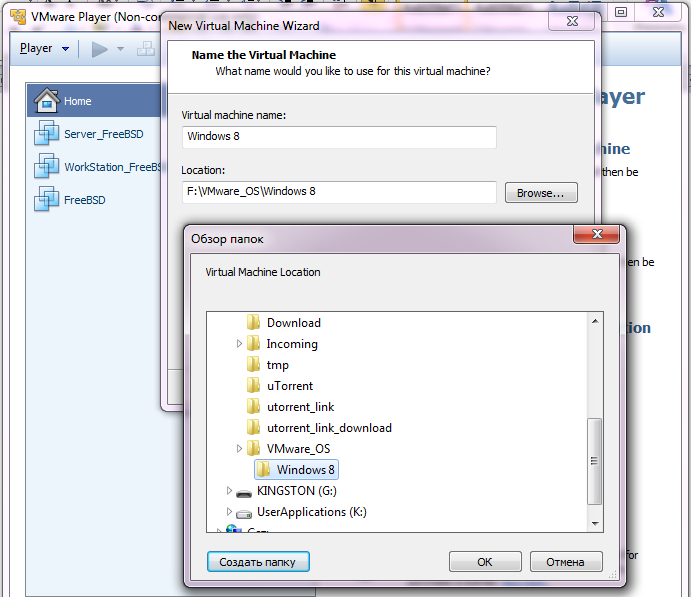Viewport: 691px width, 597px height.
Task: Click the Download folder icon
Action: pyautogui.click(x=253, y=323)
